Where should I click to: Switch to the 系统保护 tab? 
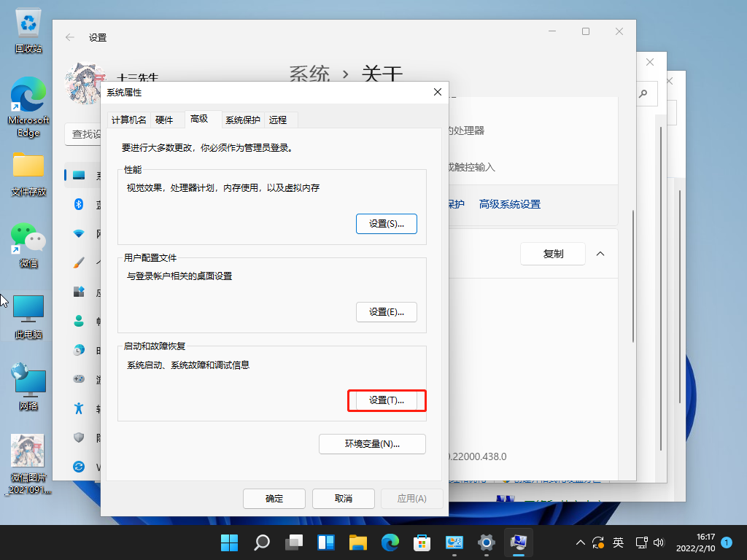tap(242, 120)
